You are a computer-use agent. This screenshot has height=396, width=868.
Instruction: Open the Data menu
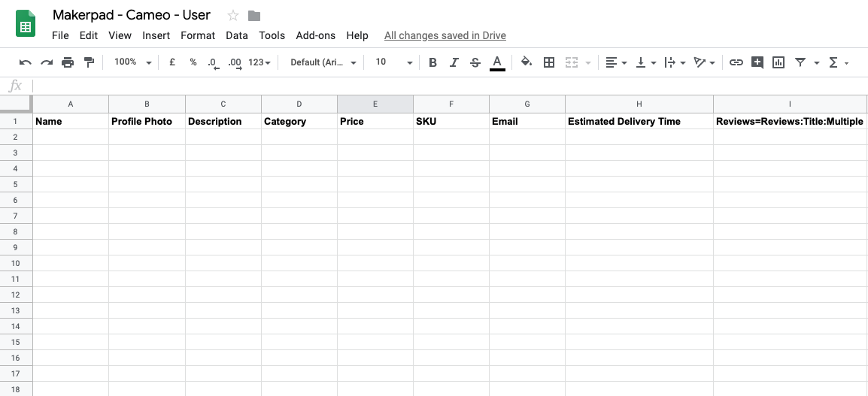coord(237,35)
